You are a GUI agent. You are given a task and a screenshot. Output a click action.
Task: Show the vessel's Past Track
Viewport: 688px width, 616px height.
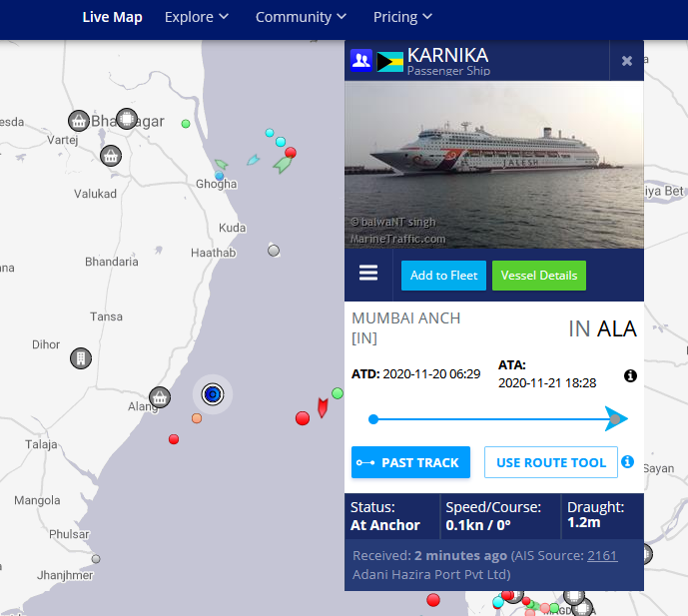coord(410,462)
